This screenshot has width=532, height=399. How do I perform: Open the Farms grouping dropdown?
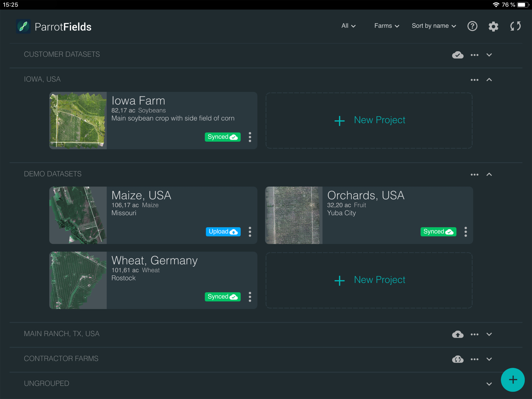click(x=387, y=26)
